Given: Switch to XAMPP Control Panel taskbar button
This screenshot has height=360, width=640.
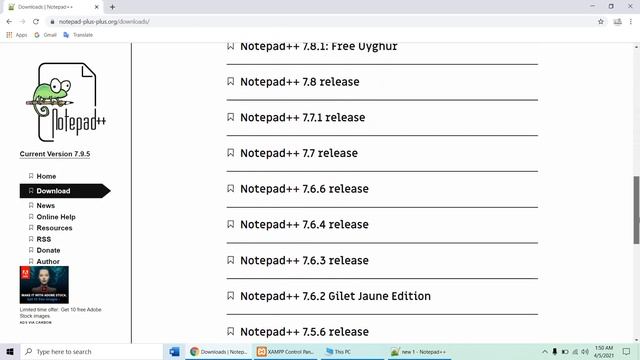Looking at the screenshot, I should [x=285, y=351].
